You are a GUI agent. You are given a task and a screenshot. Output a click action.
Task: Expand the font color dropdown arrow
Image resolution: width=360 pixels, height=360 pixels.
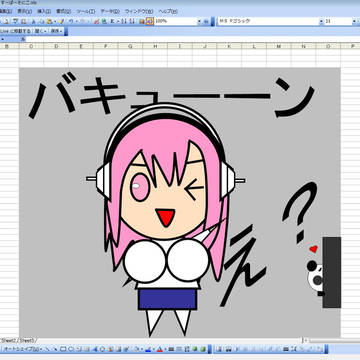coord(165,349)
